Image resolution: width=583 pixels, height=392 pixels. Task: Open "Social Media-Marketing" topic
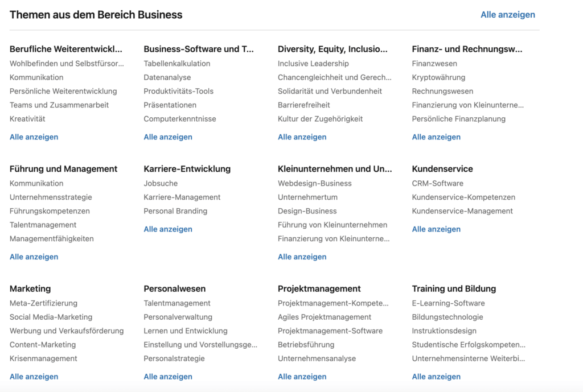click(51, 317)
